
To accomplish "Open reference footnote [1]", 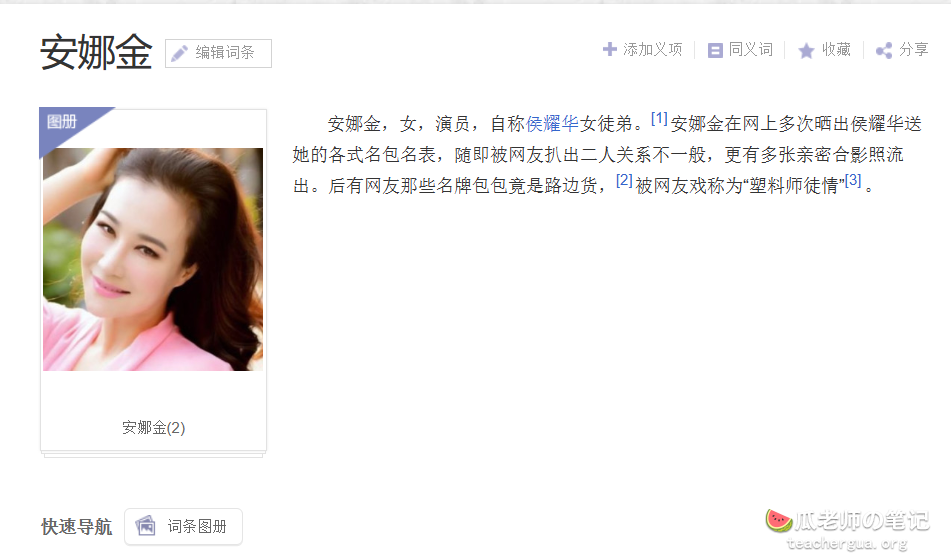I will [x=659, y=118].
